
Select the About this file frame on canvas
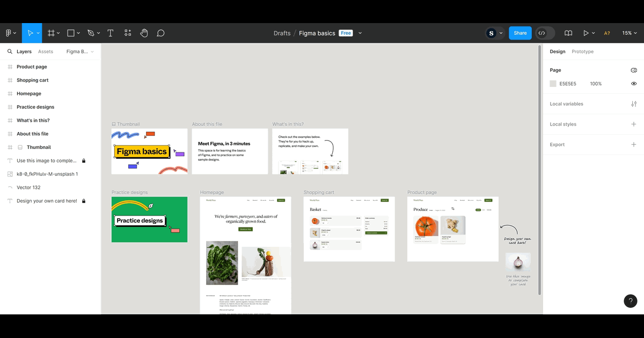[230, 151]
